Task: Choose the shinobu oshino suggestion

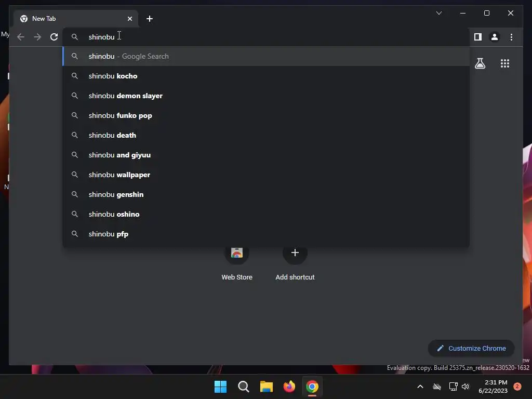Action: [266, 214]
